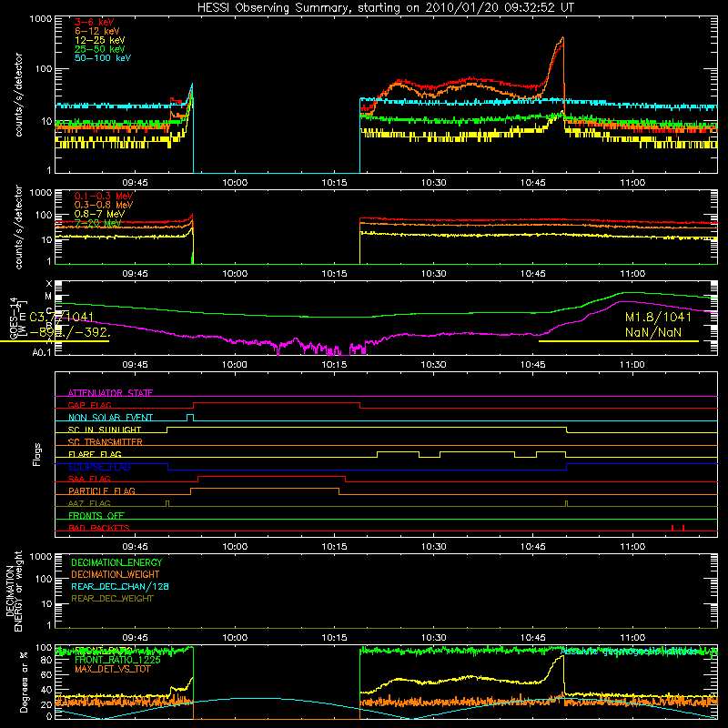Screen dimensions: 728x728
Task: Click the HESSI Observing Summary plot title
Action: click(x=385, y=8)
